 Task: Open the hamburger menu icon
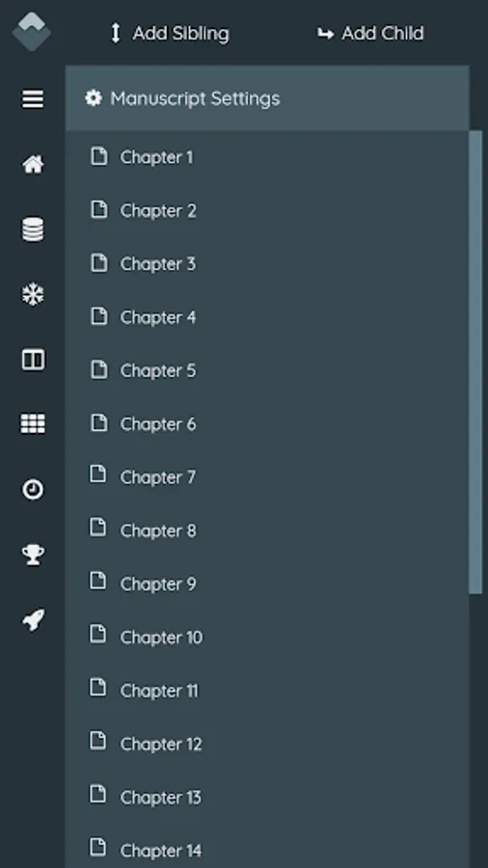33,99
